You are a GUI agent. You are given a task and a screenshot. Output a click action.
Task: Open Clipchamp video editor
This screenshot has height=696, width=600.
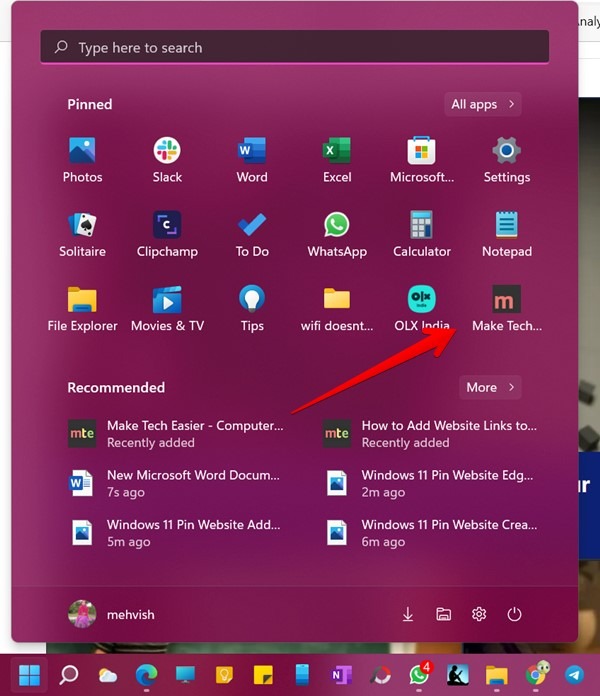point(167,234)
